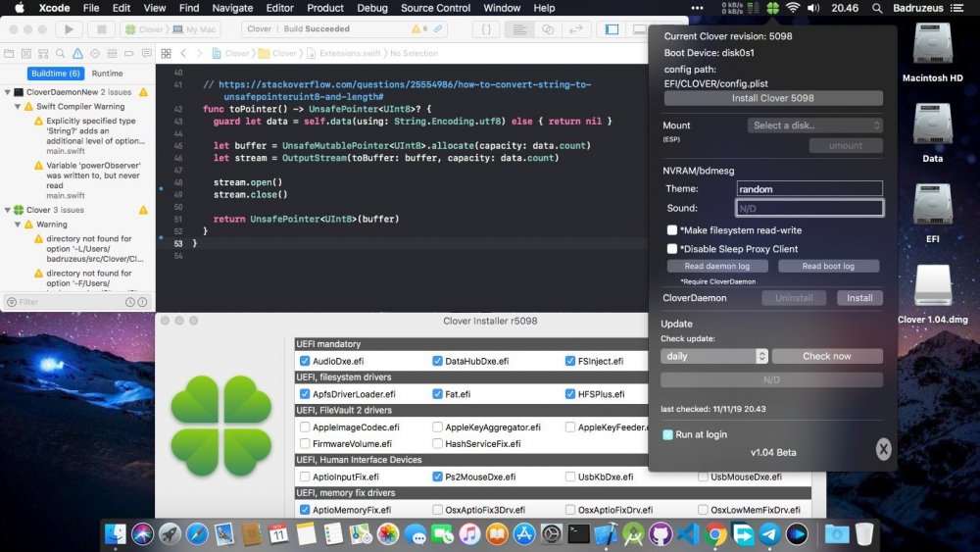Show the assistant editor overlapping-circles icon
Viewport: 980px width, 552px height.
(x=548, y=28)
